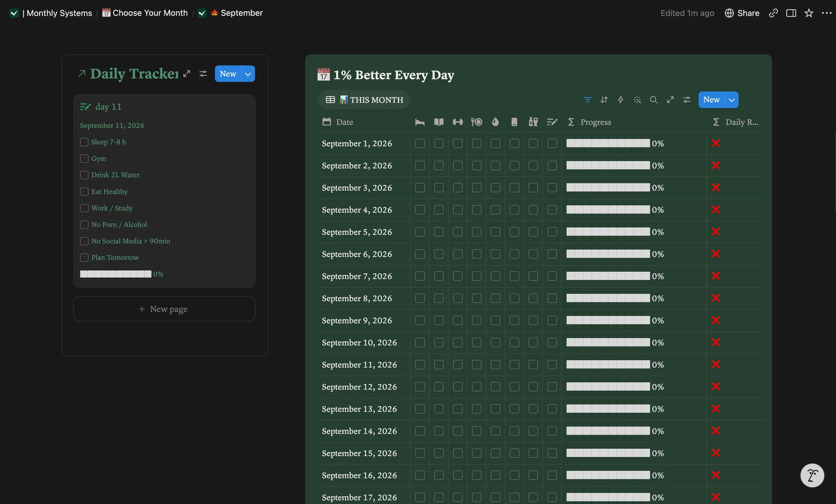Open the search icon in 1% Better table

654,100
